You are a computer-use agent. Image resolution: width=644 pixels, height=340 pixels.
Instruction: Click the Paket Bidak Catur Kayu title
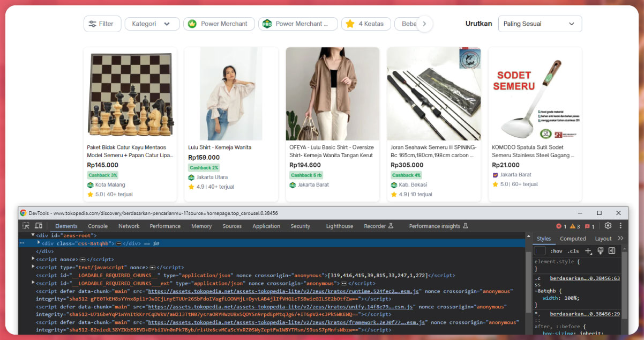(x=130, y=151)
